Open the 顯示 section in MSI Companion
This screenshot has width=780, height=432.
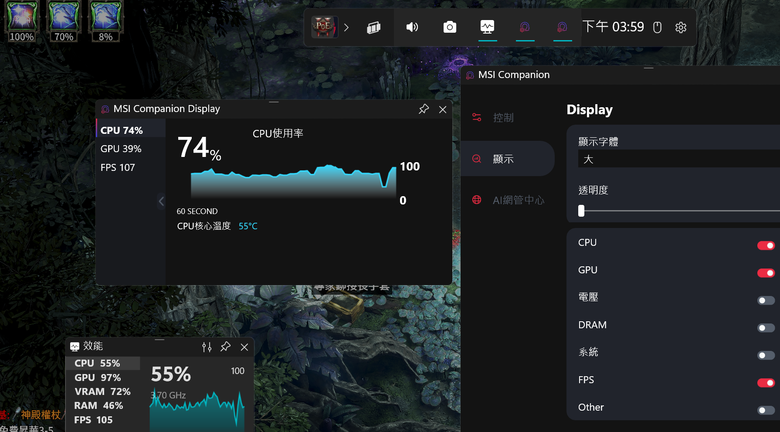(507, 159)
